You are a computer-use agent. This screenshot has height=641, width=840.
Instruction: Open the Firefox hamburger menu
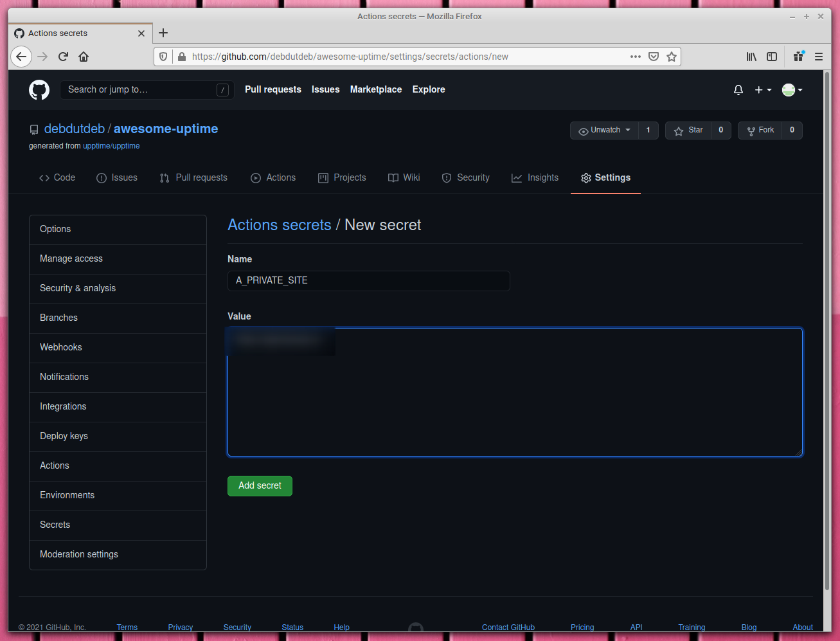point(819,57)
